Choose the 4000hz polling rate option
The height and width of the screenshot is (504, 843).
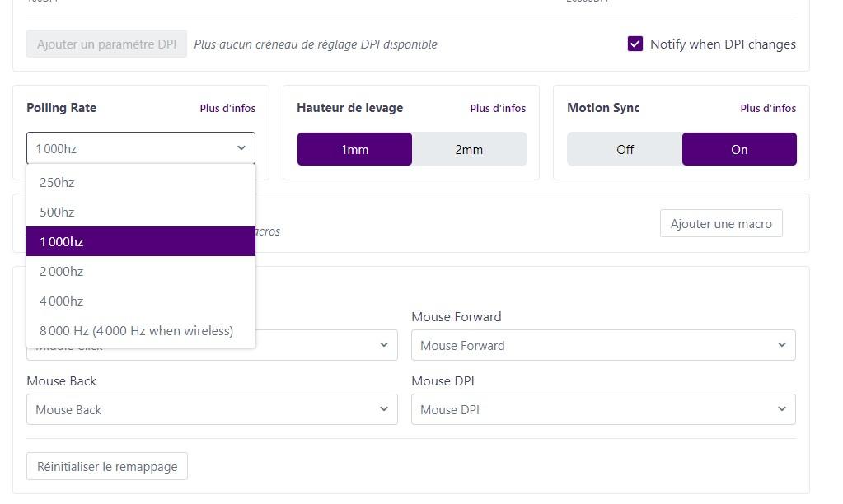click(140, 301)
